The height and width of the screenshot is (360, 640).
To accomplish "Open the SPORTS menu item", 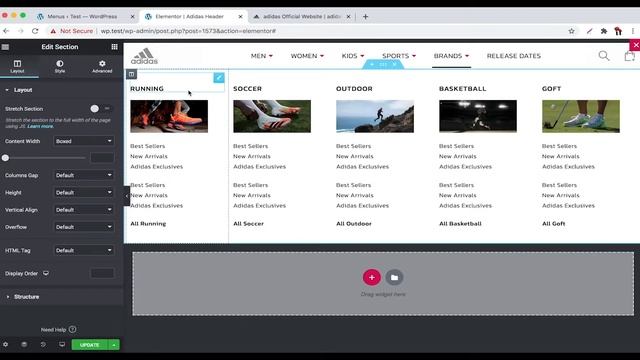I will pos(399,56).
